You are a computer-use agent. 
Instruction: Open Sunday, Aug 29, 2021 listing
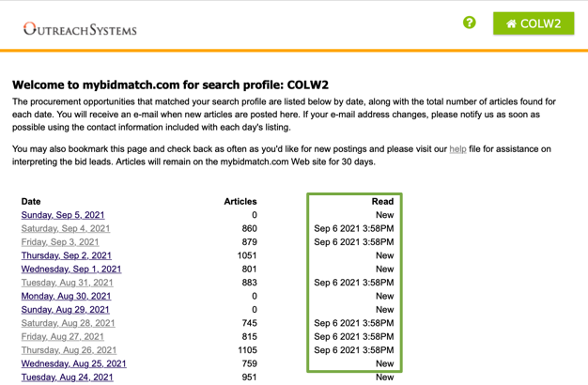[x=65, y=310]
